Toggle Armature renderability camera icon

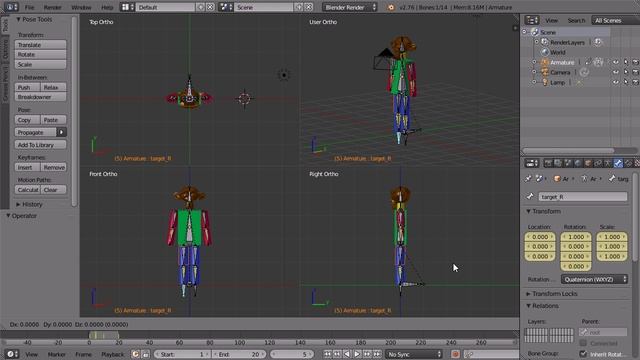coord(636,62)
